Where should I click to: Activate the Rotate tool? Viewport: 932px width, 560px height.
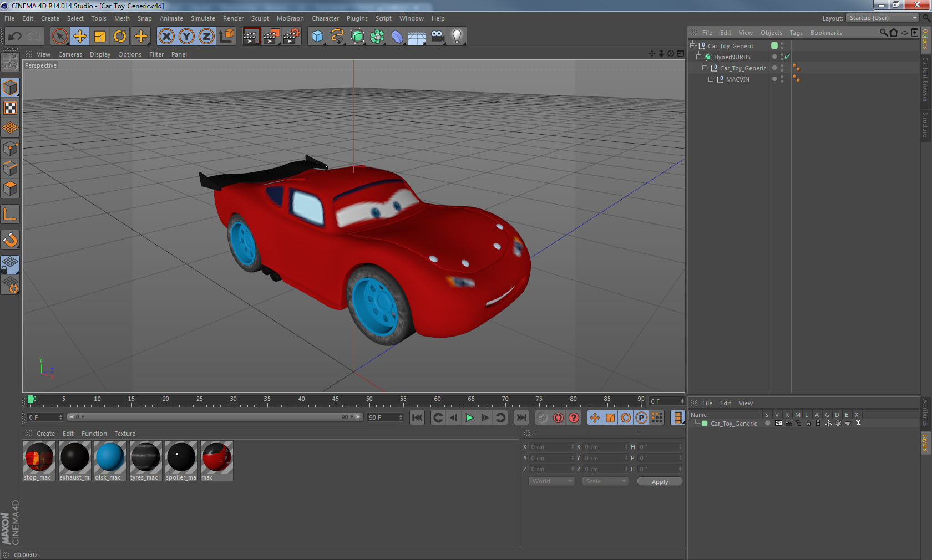[x=120, y=37]
